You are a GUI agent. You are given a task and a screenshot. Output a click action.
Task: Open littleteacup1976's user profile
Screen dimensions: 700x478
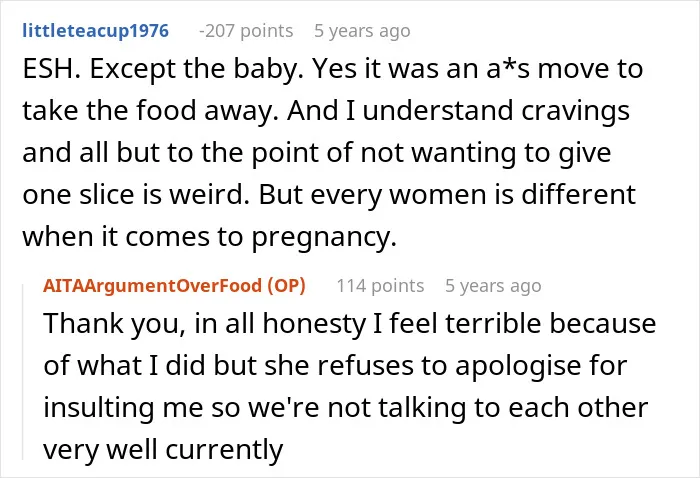tap(96, 31)
